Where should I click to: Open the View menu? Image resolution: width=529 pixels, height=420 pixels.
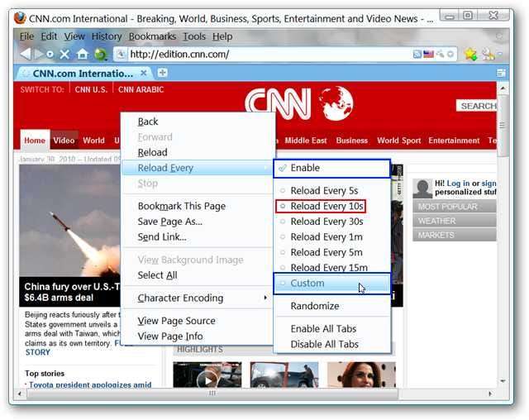point(74,36)
